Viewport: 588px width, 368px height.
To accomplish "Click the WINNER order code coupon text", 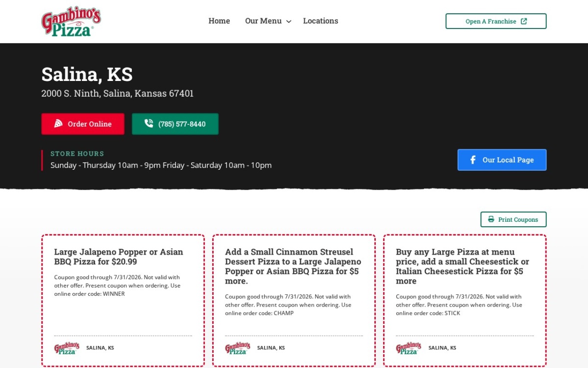I will 118,286.
